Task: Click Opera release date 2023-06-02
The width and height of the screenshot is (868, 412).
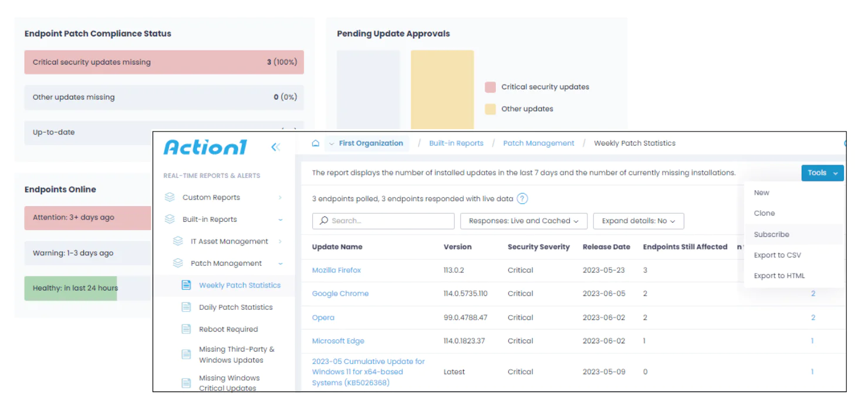Action: pyautogui.click(x=604, y=318)
